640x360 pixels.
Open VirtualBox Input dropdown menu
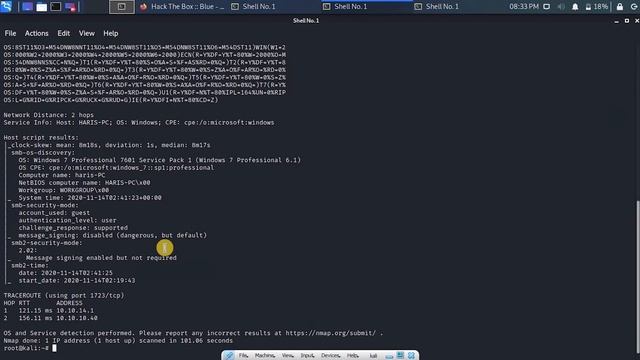click(307, 356)
